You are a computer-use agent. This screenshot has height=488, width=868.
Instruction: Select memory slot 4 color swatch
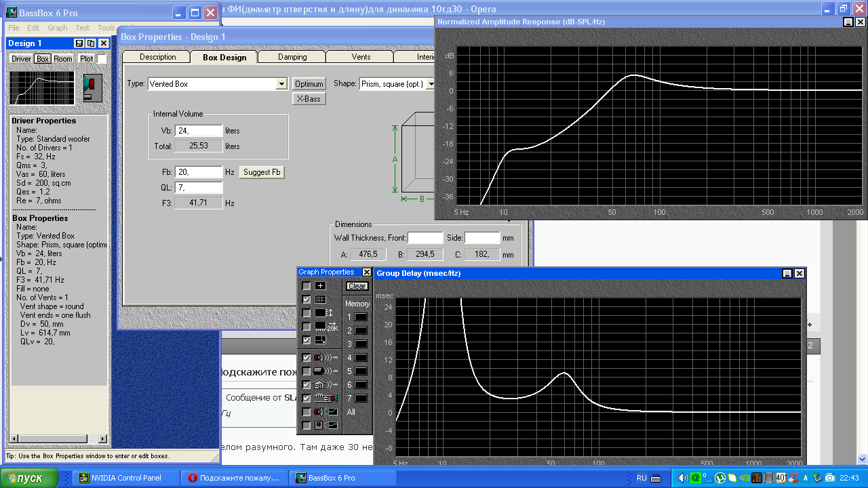(361, 358)
